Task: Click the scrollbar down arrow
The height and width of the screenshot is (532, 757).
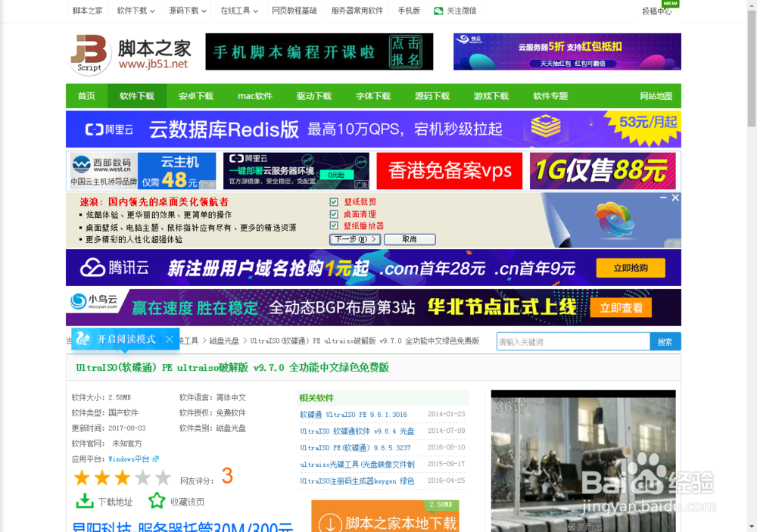Action: click(752, 527)
